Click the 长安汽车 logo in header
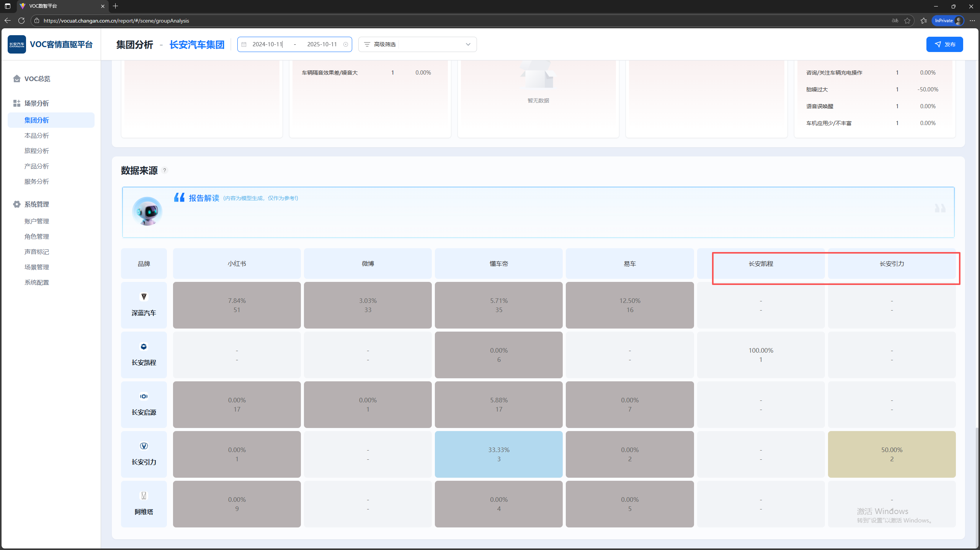 click(17, 44)
